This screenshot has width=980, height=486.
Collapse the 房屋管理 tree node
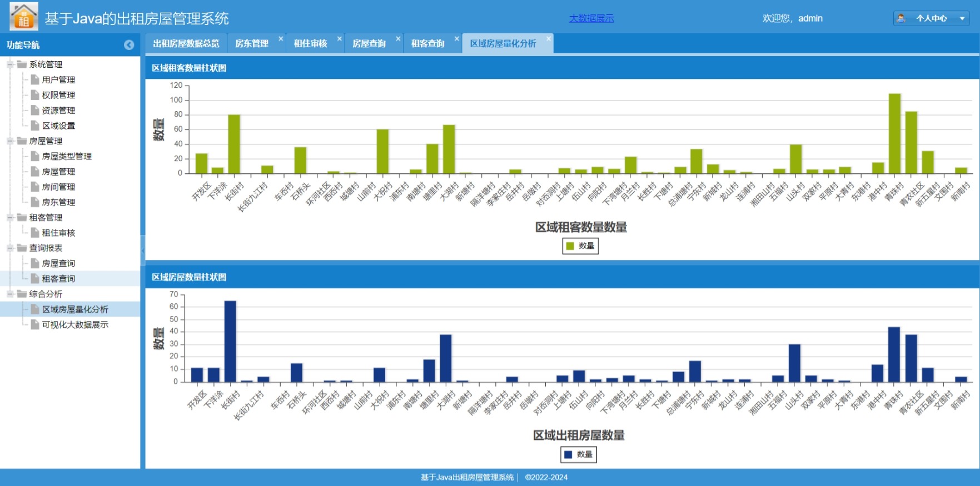coord(10,141)
